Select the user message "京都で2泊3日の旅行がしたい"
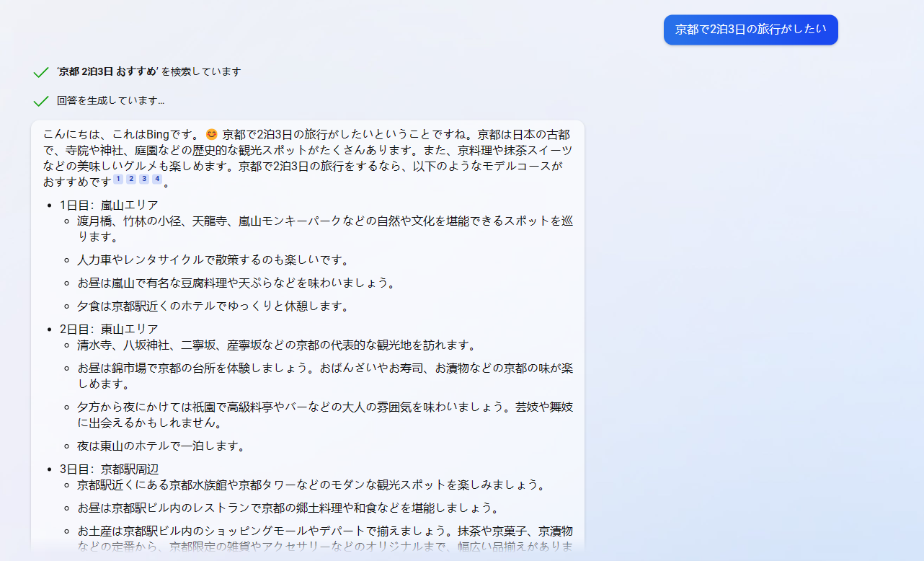Screen dimensions: 924x561 point(750,30)
